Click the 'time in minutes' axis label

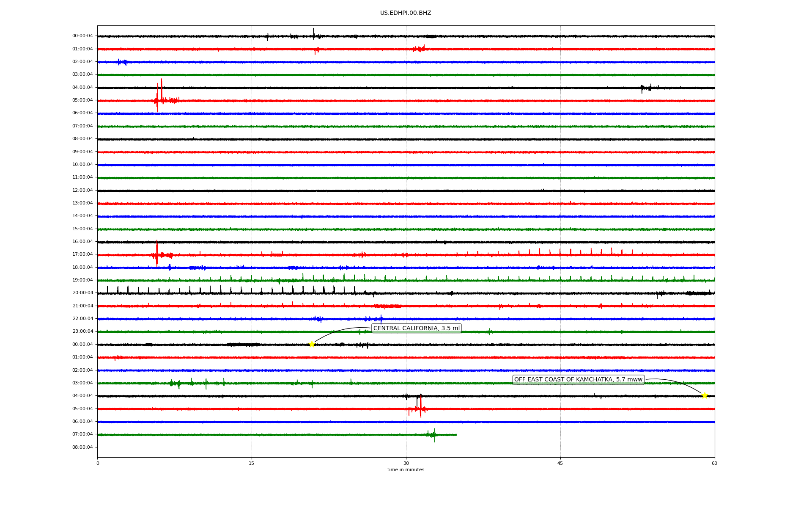[x=406, y=469]
